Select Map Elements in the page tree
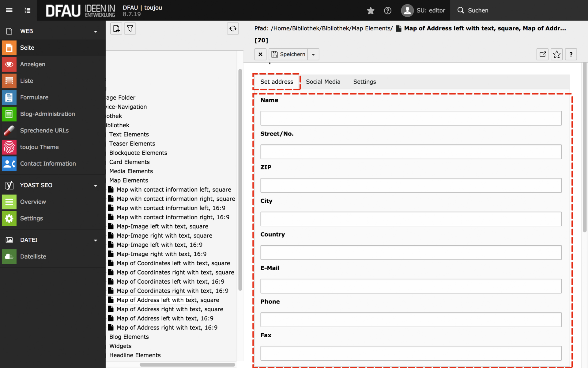Viewport: 588px width, 368px height. click(x=129, y=180)
